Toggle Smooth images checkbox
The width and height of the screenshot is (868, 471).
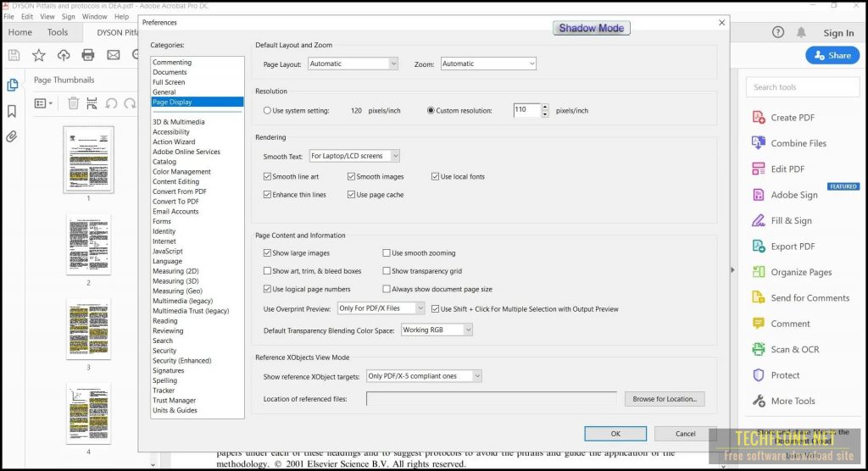pyautogui.click(x=351, y=176)
